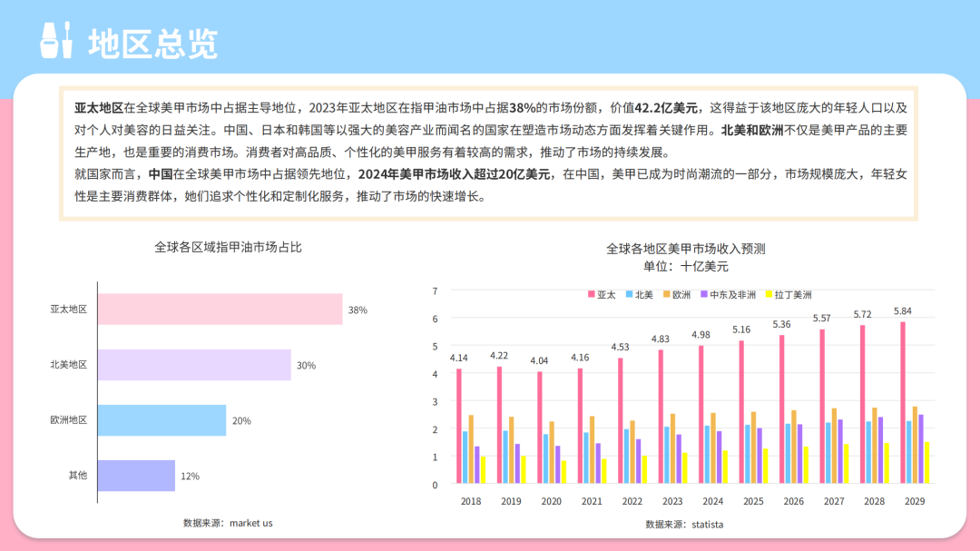Screen dimensions: 980x551
Task: Click the y-axis label 0 on revenue chart
Action: point(435,485)
